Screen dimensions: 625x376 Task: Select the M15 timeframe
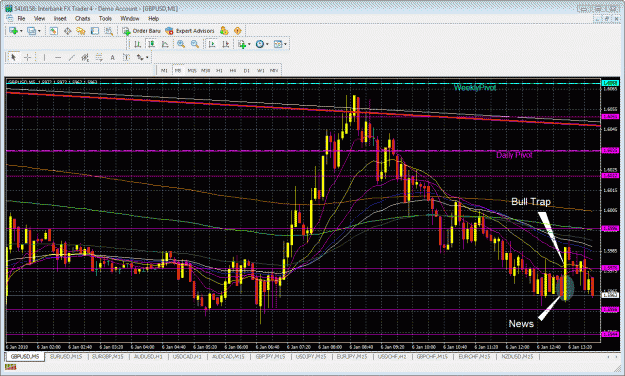192,70
